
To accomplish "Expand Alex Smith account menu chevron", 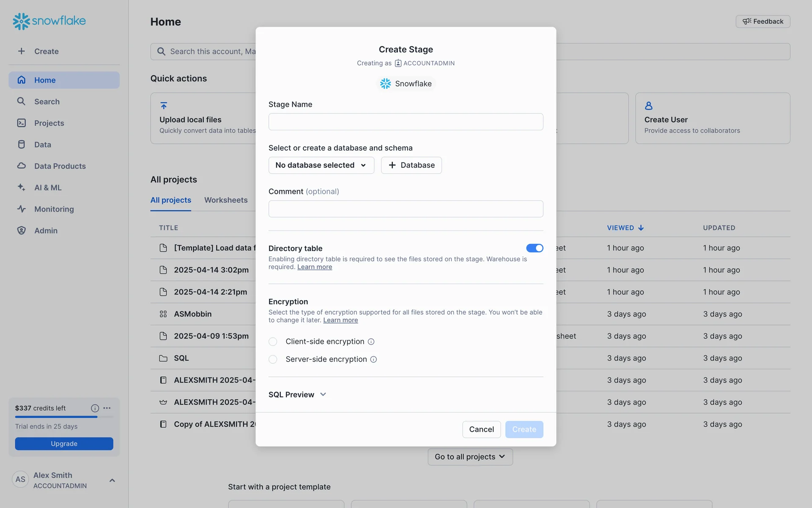I will coord(112,480).
